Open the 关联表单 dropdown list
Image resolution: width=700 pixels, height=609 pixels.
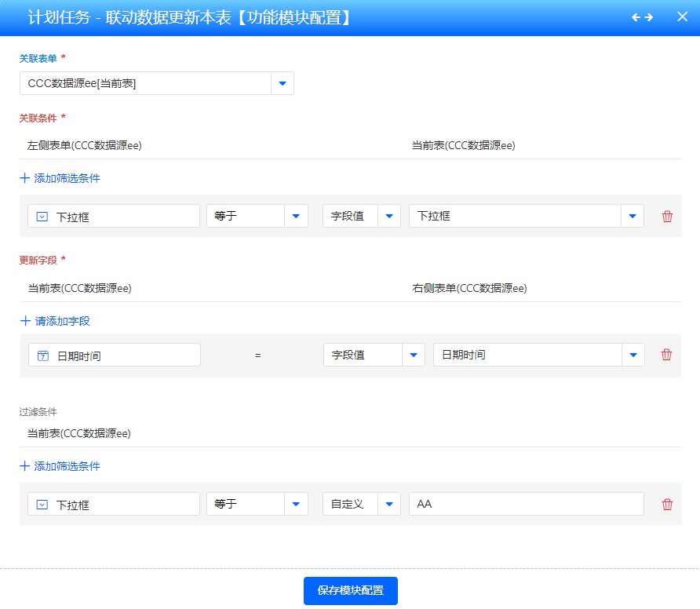[x=283, y=83]
